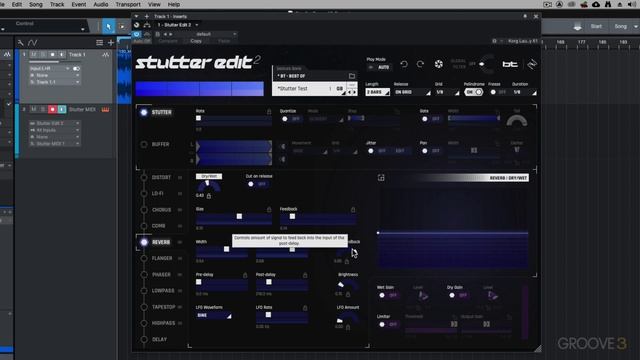Open the Release ON GRID dropdown
This screenshot has width=640, height=360.
point(412,92)
